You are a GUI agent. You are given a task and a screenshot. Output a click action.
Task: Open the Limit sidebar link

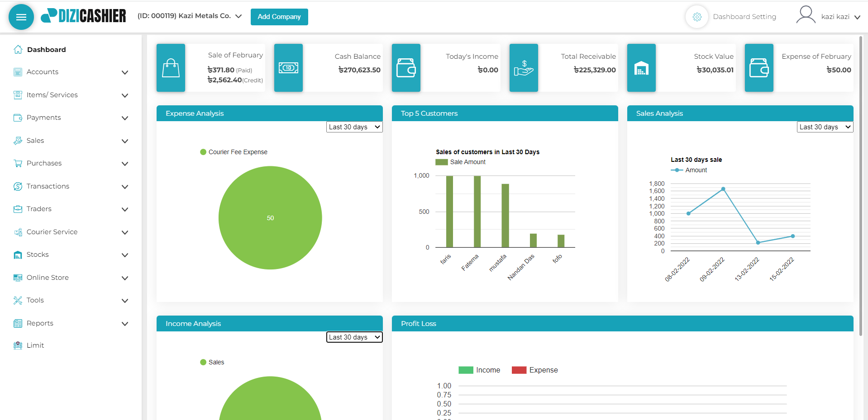point(35,345)
